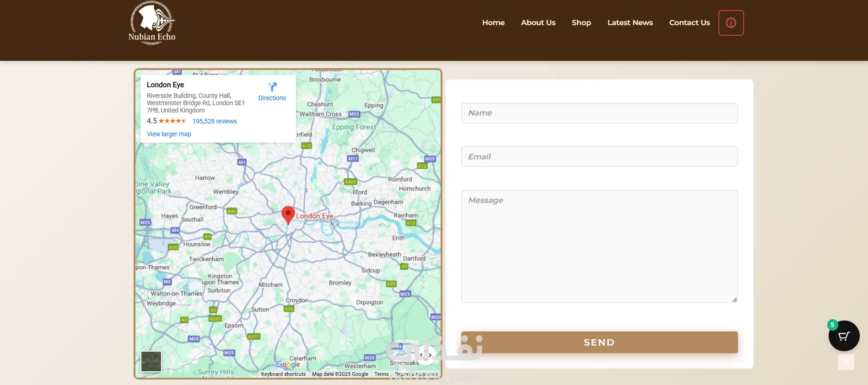
Task: Open Keyboard shortcuts on the map
Action: [x=283, y=374]
